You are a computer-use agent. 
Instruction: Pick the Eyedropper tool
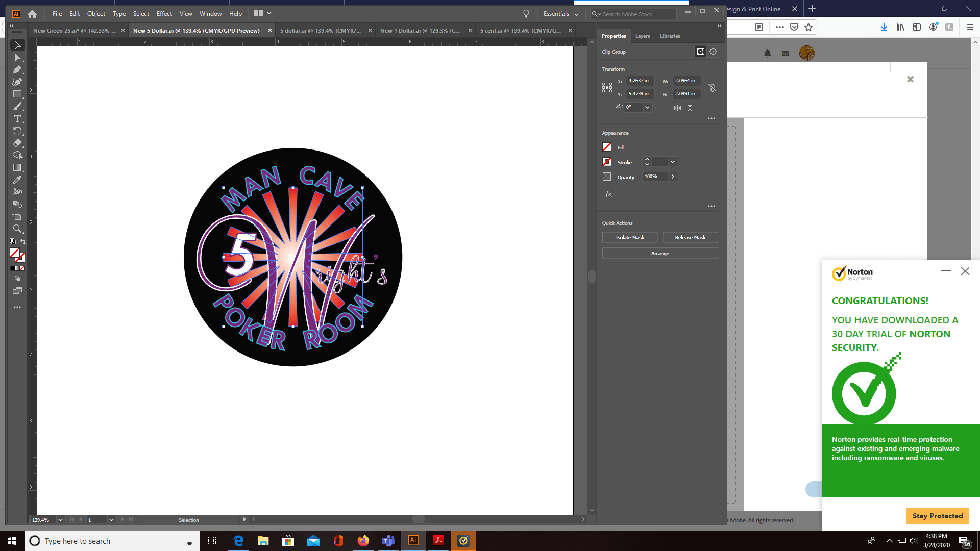click(17, 180)
